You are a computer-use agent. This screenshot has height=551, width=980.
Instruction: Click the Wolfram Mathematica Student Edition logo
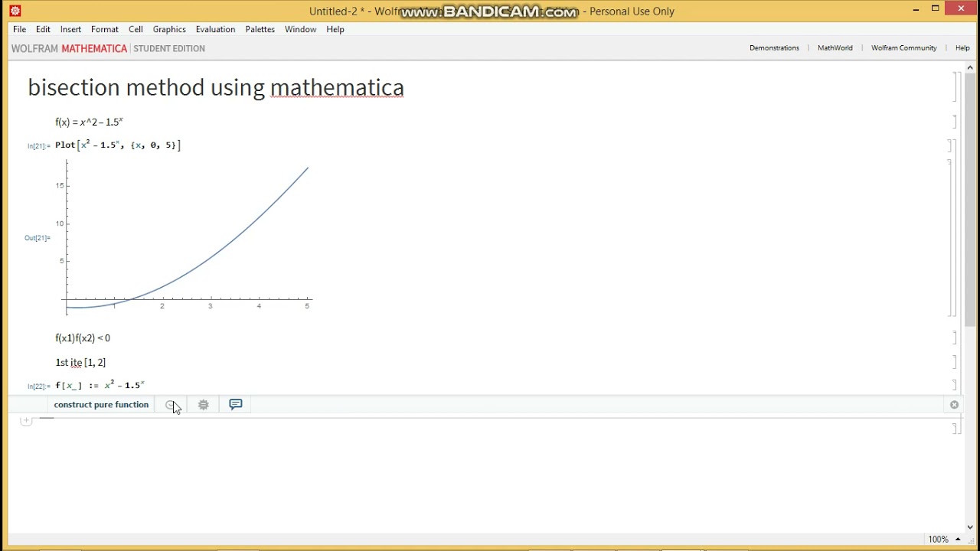108,48
